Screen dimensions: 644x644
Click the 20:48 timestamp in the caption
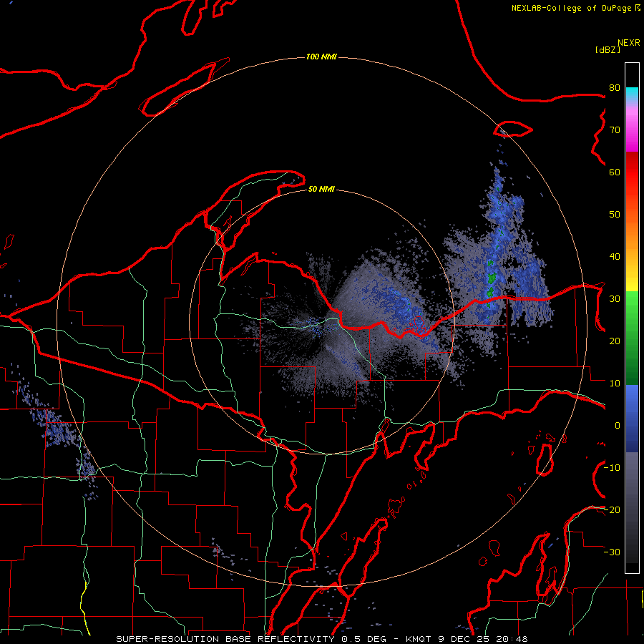(512, 639)
